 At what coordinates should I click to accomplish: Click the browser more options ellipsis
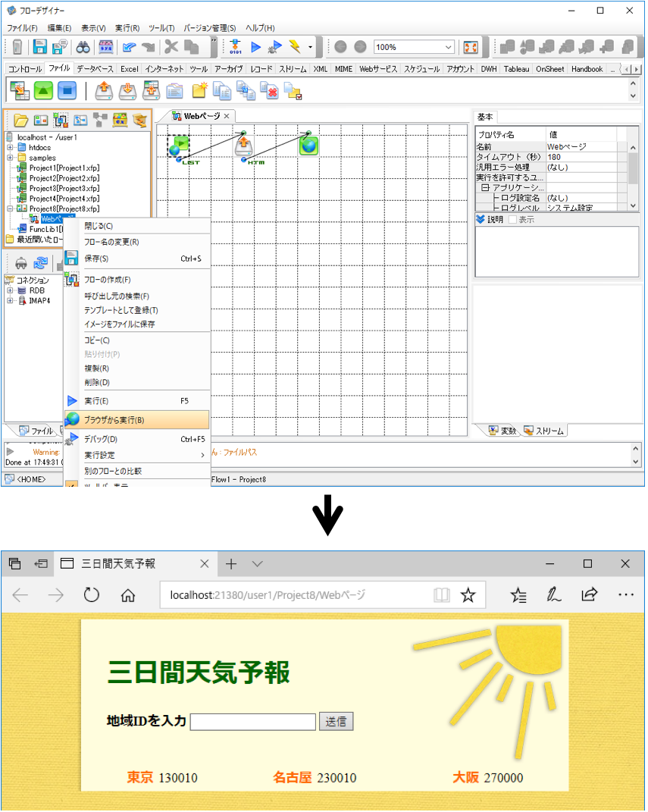(x=626, y=594)
